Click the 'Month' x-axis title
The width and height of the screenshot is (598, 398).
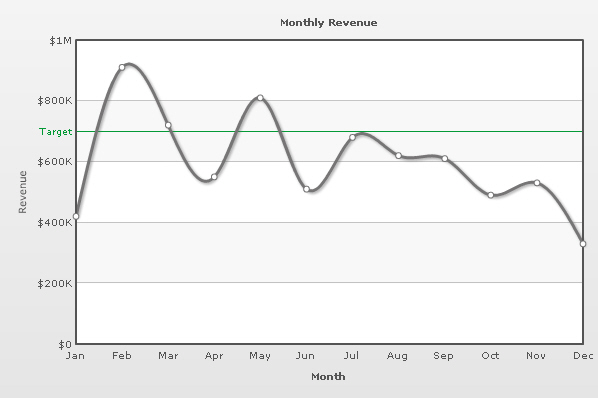[328, 377]
